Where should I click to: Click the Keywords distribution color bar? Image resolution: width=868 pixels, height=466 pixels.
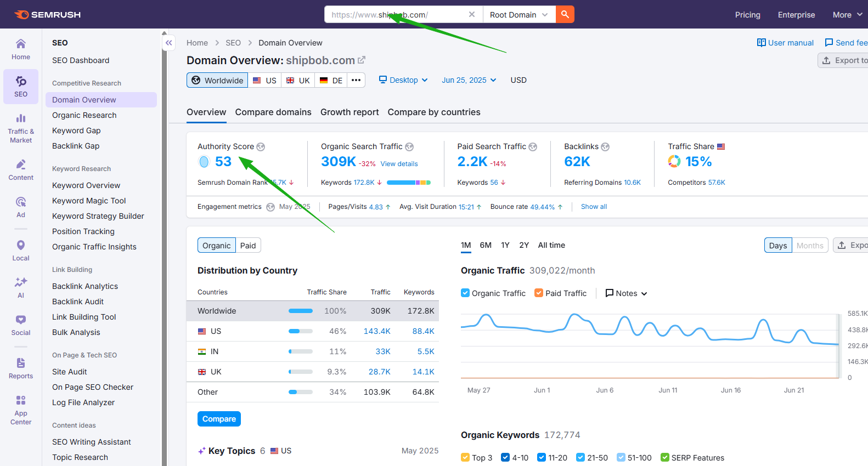(409, 183)
